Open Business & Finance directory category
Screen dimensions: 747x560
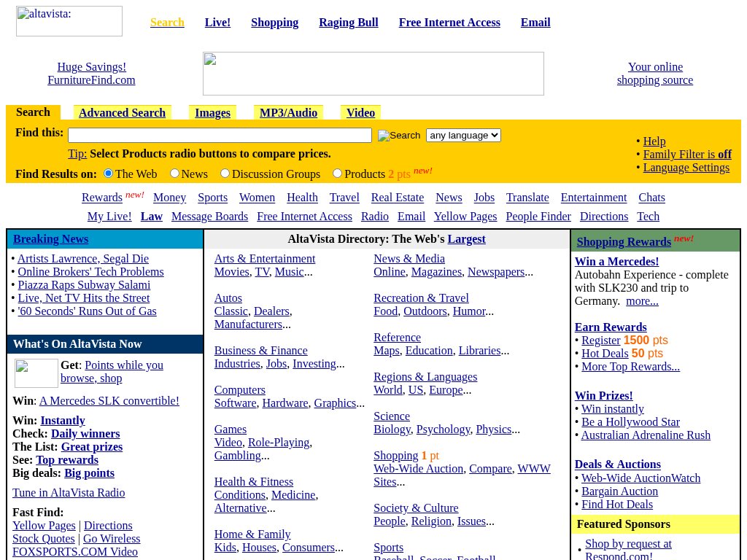click(260, 351)
